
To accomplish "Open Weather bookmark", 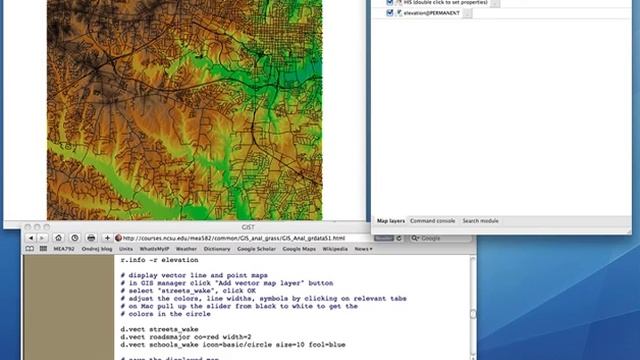I will click(x=186, y=249).
